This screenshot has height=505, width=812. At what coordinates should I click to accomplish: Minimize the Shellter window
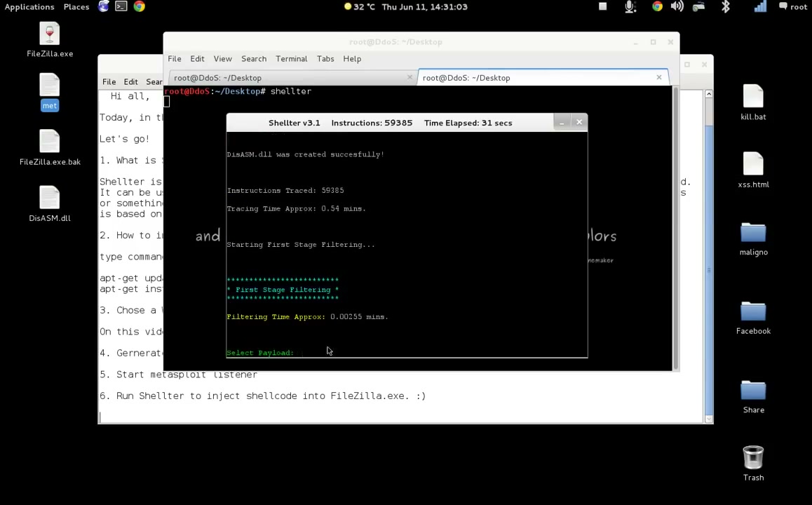coord(562,122)
